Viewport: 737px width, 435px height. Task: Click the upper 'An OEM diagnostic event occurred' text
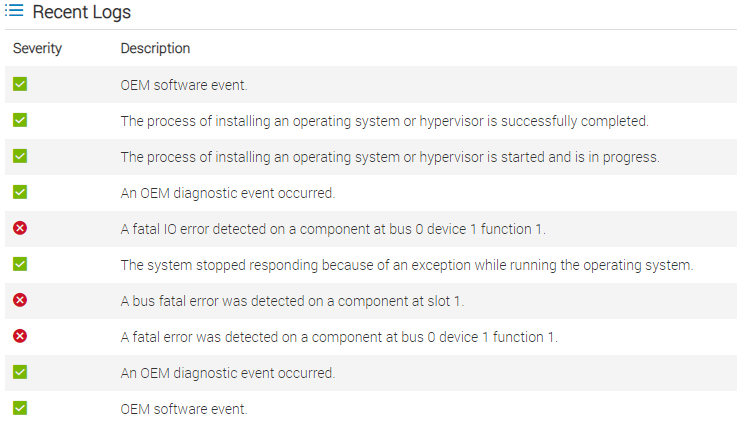click(227, 193)
